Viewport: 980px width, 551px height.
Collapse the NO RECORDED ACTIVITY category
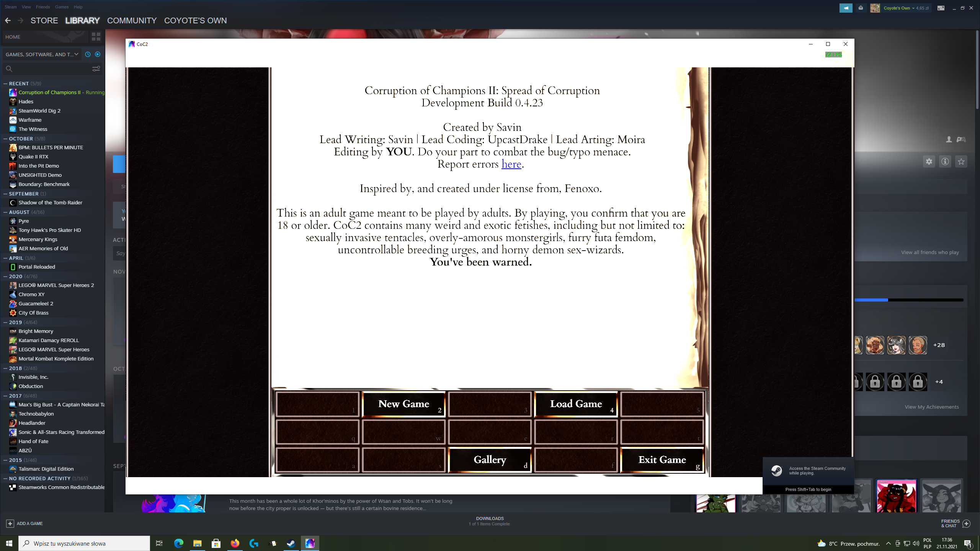[x=5, y=478]
